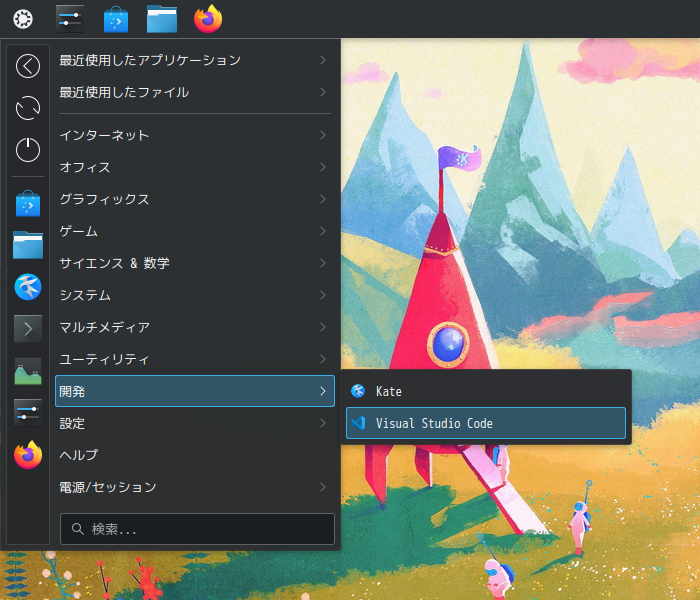The width and height of the screenshot is (700, 600).
Task: Open the system monitor graph icon in the sidebar
Action: coord(28,371)
